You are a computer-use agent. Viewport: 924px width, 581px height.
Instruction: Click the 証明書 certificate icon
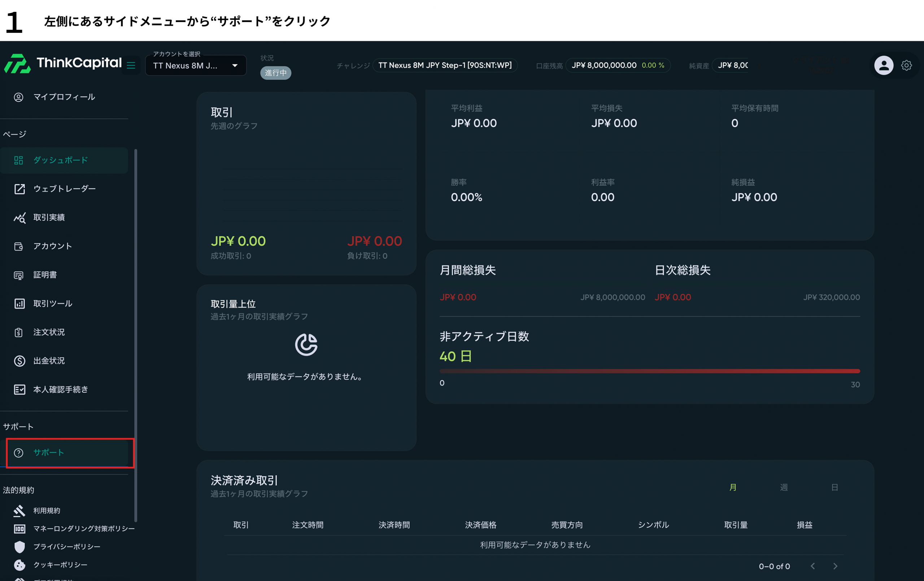pos(19,275)
